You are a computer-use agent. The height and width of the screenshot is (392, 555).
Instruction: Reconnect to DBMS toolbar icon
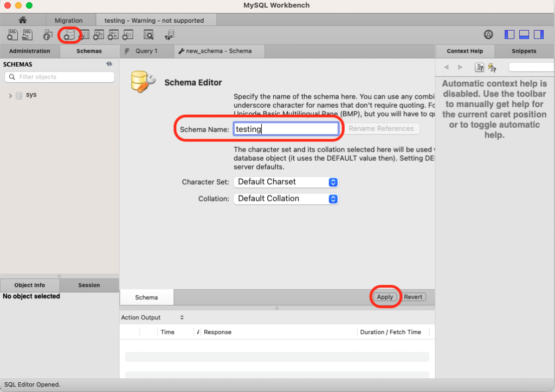coord(170,35)
